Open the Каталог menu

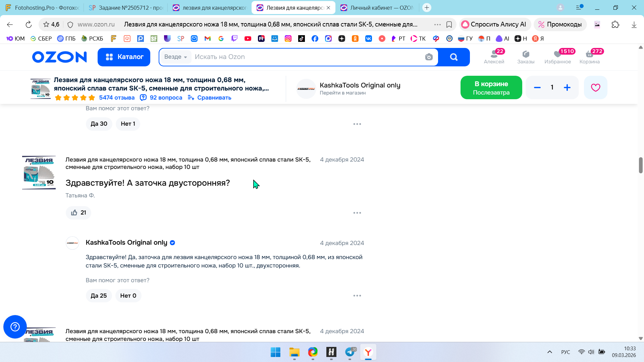click(x=124, y=57)
